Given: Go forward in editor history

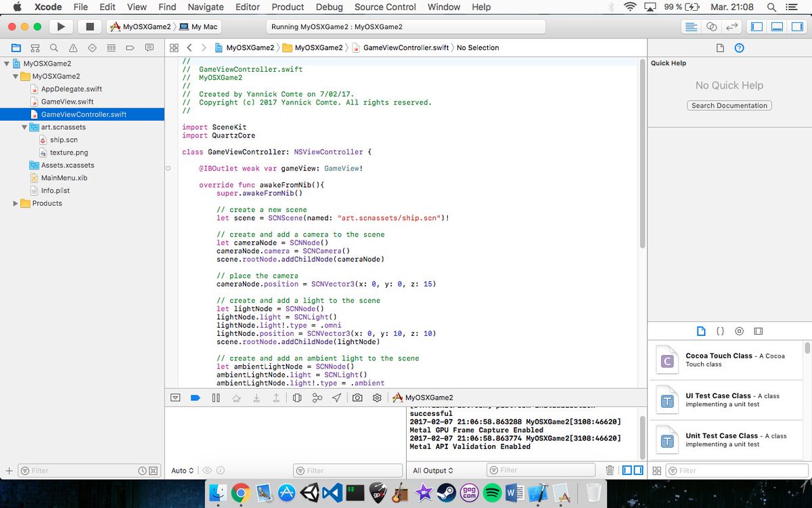Looking at the screenshot, I should tap(204, 48).
